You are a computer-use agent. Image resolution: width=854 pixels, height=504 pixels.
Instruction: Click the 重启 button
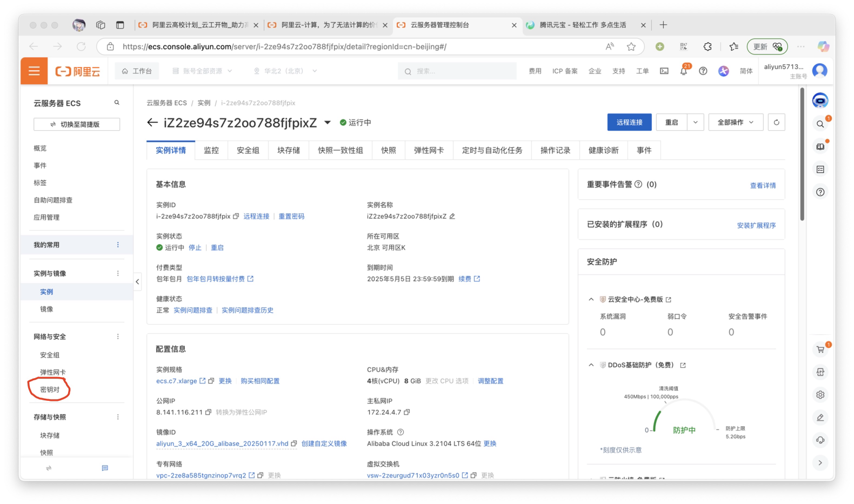click(x=672, y=122)
